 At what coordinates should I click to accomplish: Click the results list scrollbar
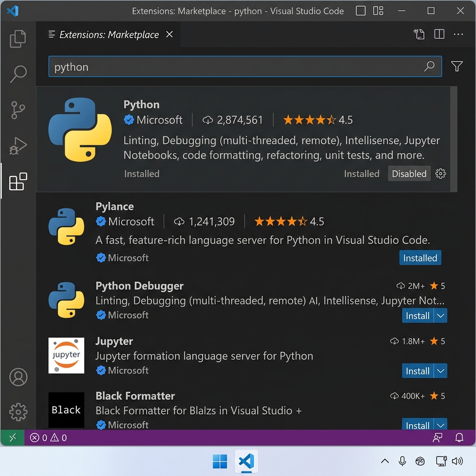click(454, 139)
